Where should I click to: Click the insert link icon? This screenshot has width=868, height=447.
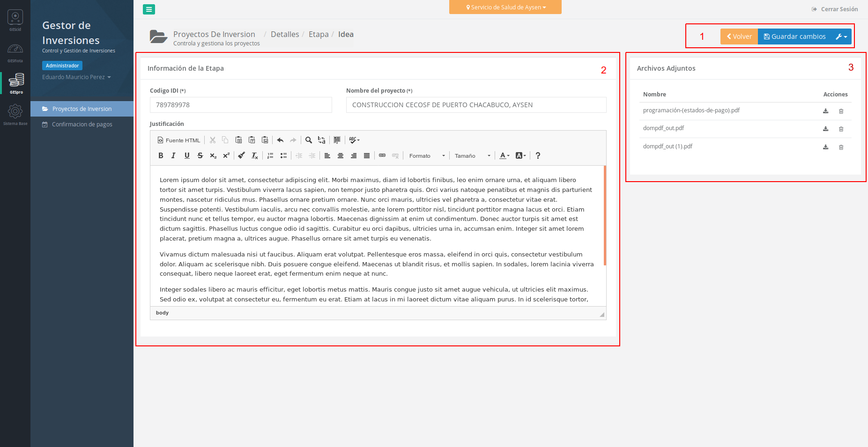pos(382,155)
